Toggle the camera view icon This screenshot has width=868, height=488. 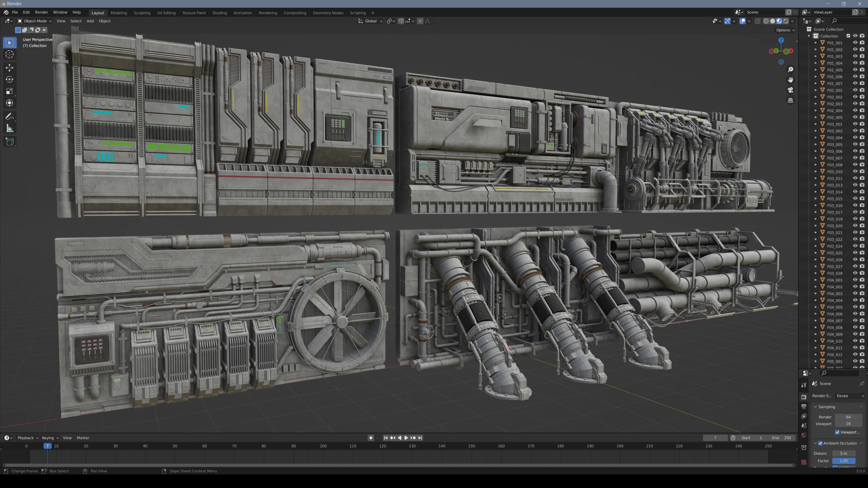coord(790,90)
